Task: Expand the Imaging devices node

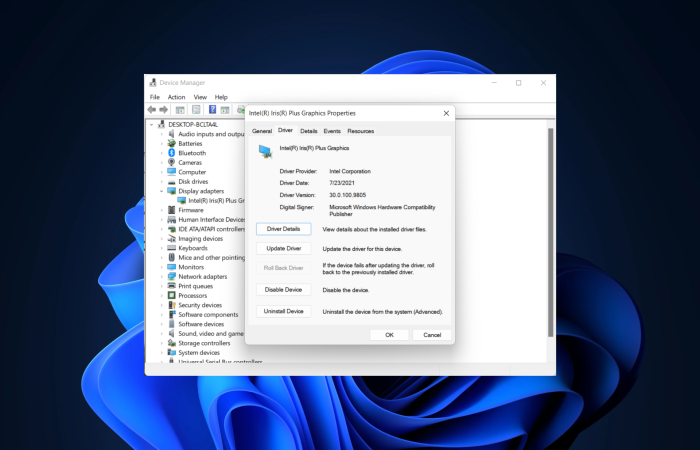Action: coord(162,238)
